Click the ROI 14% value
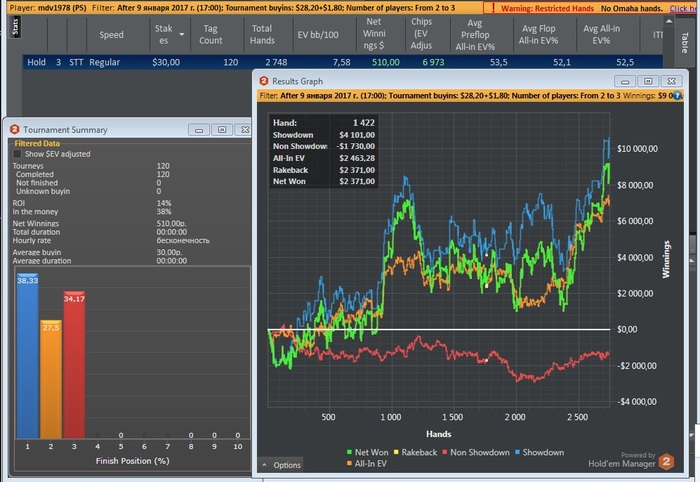This screenshot has width=700, height=482. 163,203
